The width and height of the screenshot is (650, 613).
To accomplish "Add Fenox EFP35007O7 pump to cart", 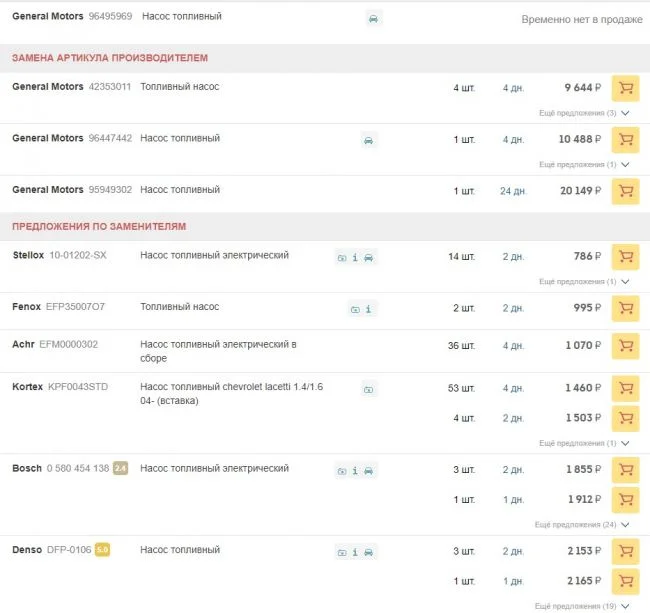I will coord(625,308).
